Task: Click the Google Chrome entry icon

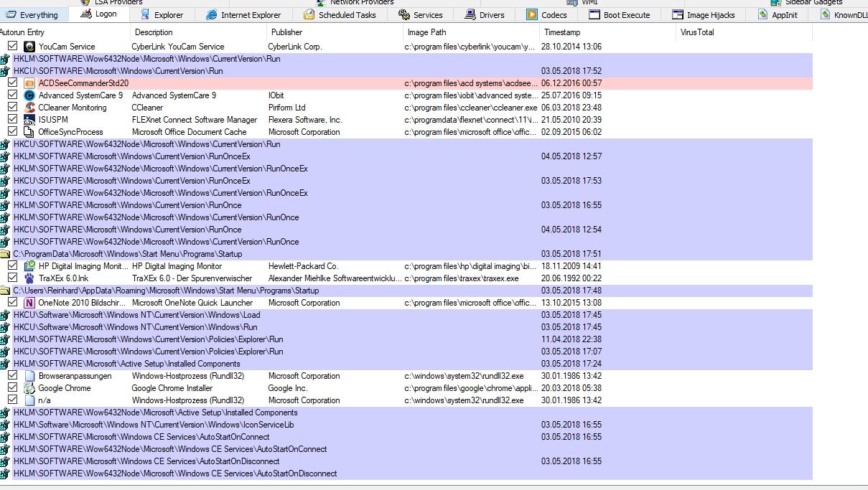Action: pyautogui.click(x=29, y=388)
